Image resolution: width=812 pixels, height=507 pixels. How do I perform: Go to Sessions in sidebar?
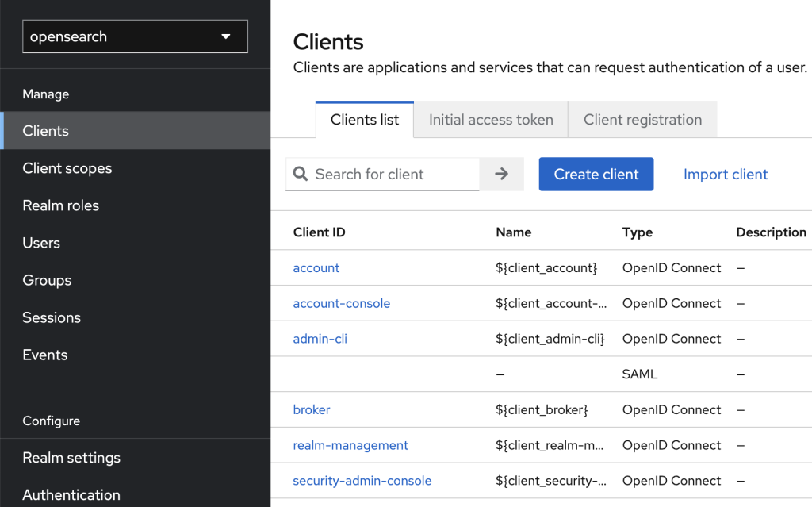tap(52, 317)
